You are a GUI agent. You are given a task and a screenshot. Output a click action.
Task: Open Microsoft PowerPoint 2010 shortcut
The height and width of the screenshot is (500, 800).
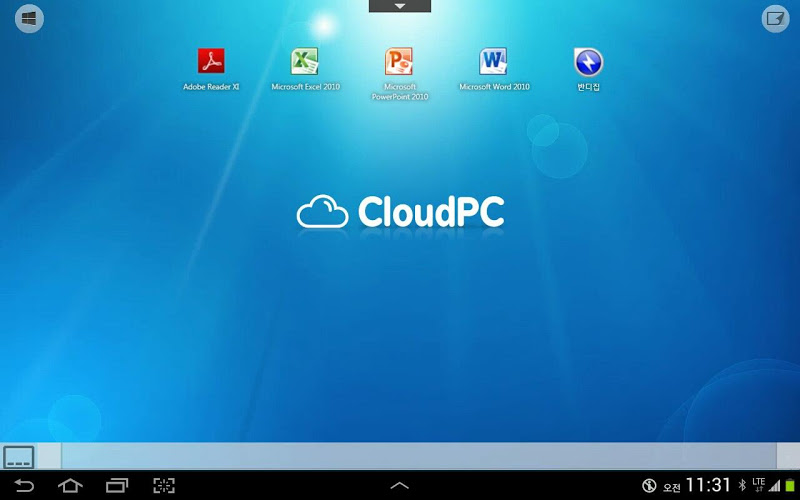point(399,74)
